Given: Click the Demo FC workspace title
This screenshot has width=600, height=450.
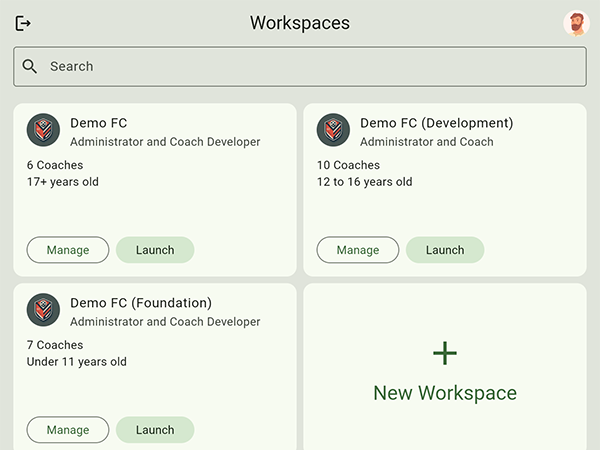Looking at the screenshot, I should click(x=99, y=123).
